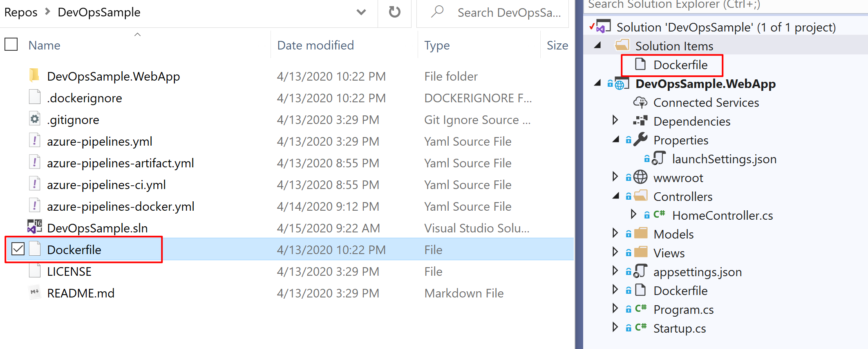Expand the Models folder node
This screenshot has width=868, height=349.
pos(615,233)
